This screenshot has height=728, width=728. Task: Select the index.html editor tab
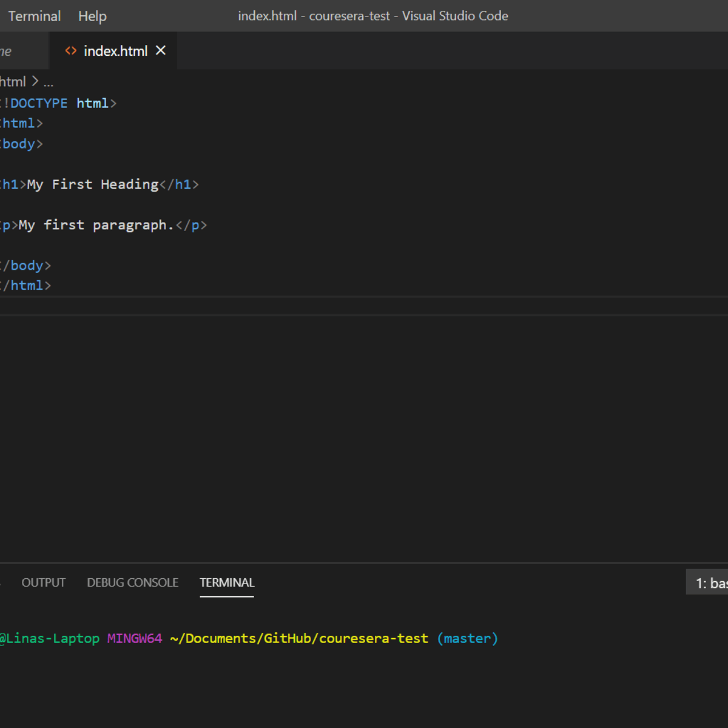(x=115, y=50)
